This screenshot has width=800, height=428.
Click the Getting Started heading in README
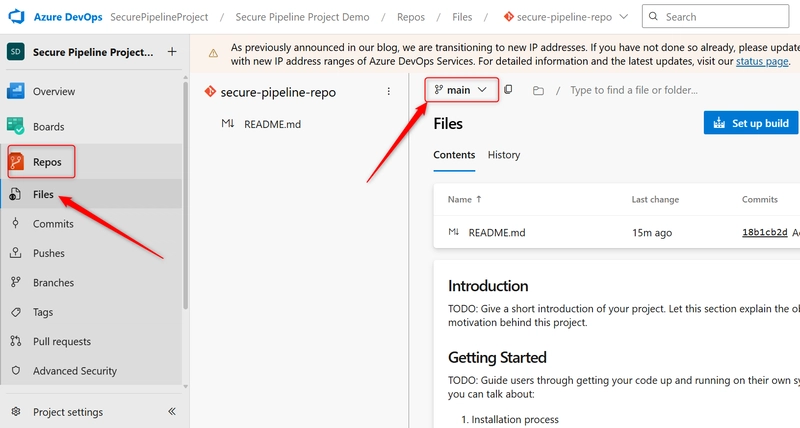coord(497,357)
